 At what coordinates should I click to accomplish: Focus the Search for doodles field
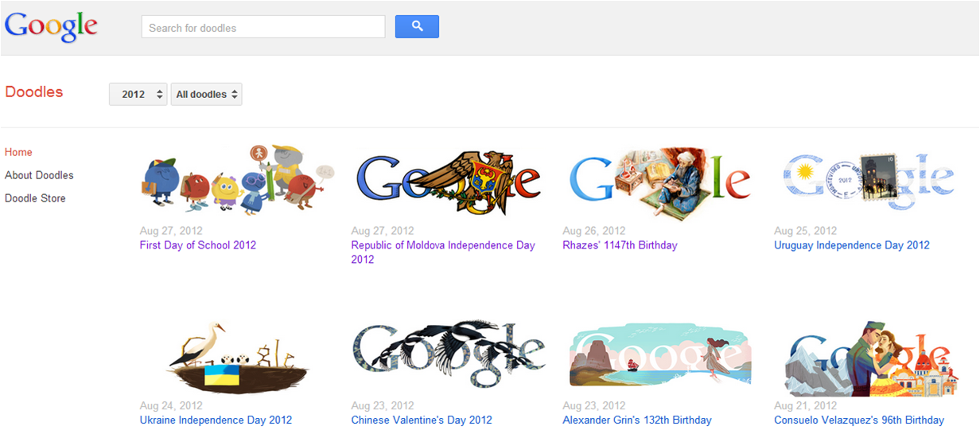263,27
